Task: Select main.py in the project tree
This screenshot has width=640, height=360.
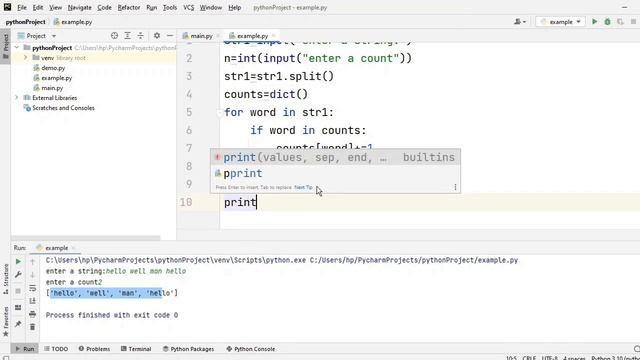Action: [52, 88]
